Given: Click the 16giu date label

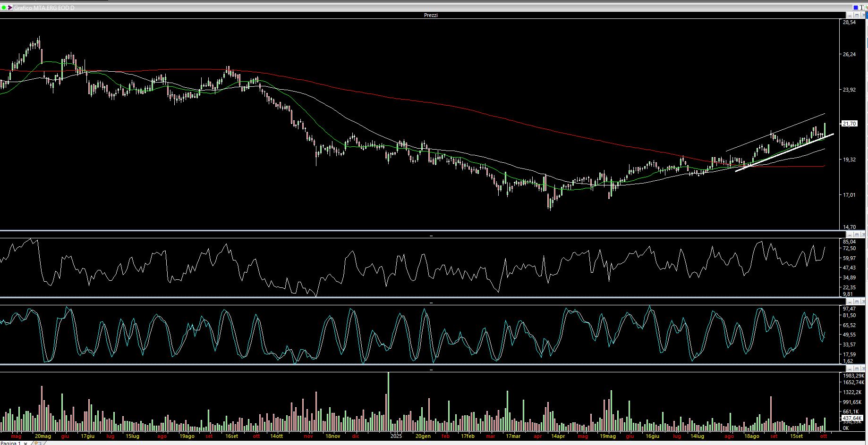Looking at the screenshot, I should [652, 436].
